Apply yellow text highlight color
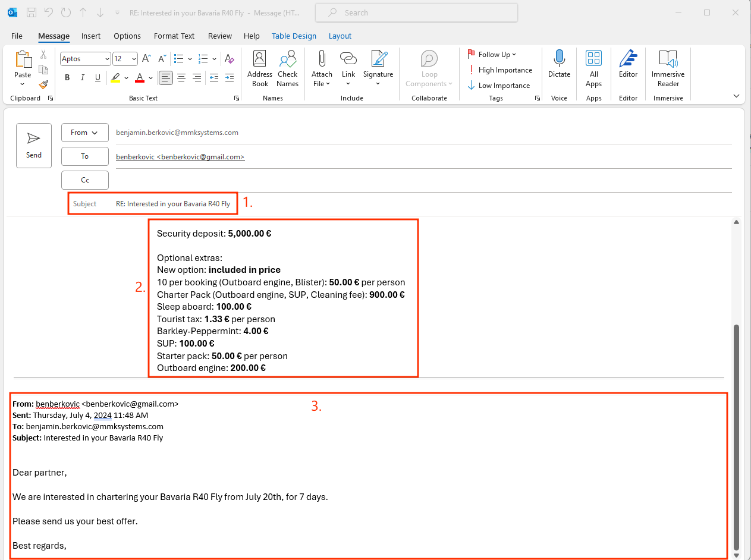This screenshot has width=751, height=560. pos(115,77)
